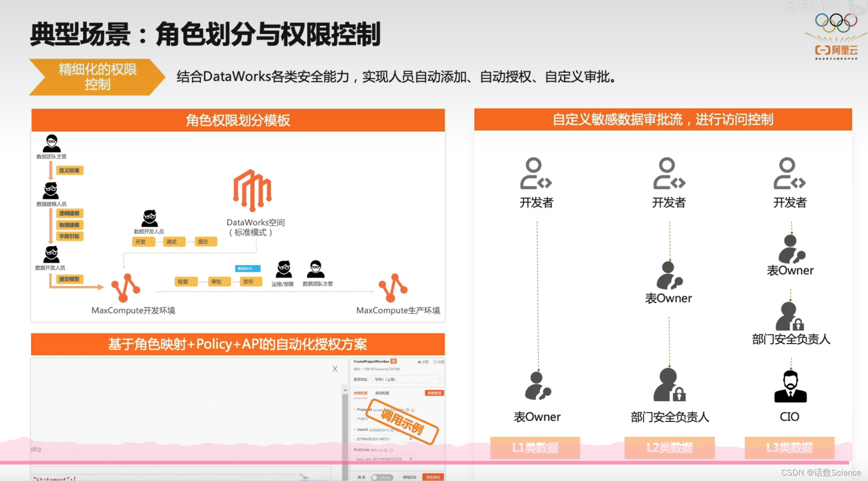Viewport: 868px width, 481px height.
Task: Click the CIO person icon
Action: point(790,387)
